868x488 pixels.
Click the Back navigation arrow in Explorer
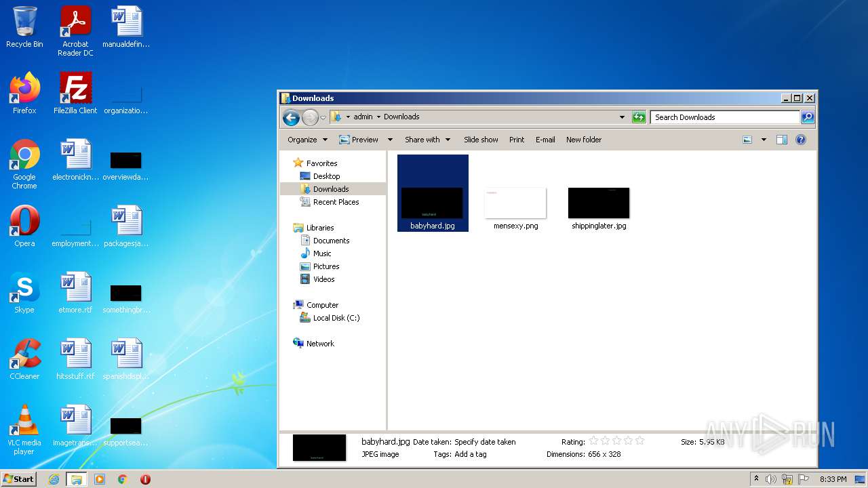pyautogui.click(x=291, y=117)
